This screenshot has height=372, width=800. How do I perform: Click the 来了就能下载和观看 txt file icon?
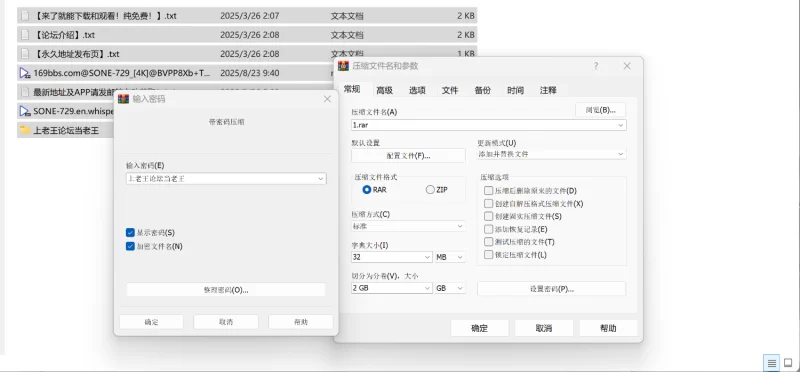point(24,16)
